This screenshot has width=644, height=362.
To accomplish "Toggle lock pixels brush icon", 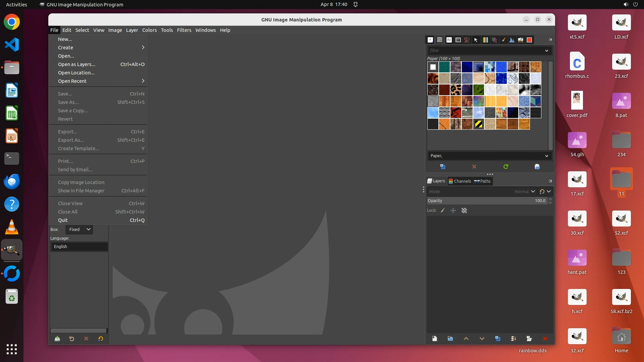I will tap(443, 210).
